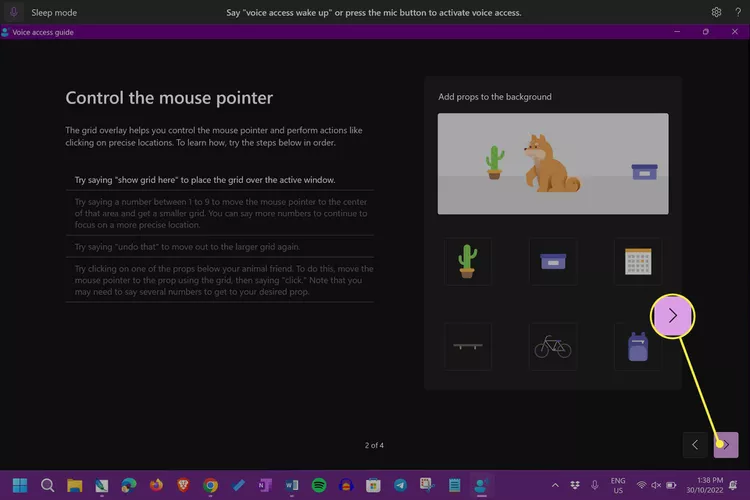The image size is (750, 500).
Task: Click the dog scene preview image
Action: (x=553, y=164)
